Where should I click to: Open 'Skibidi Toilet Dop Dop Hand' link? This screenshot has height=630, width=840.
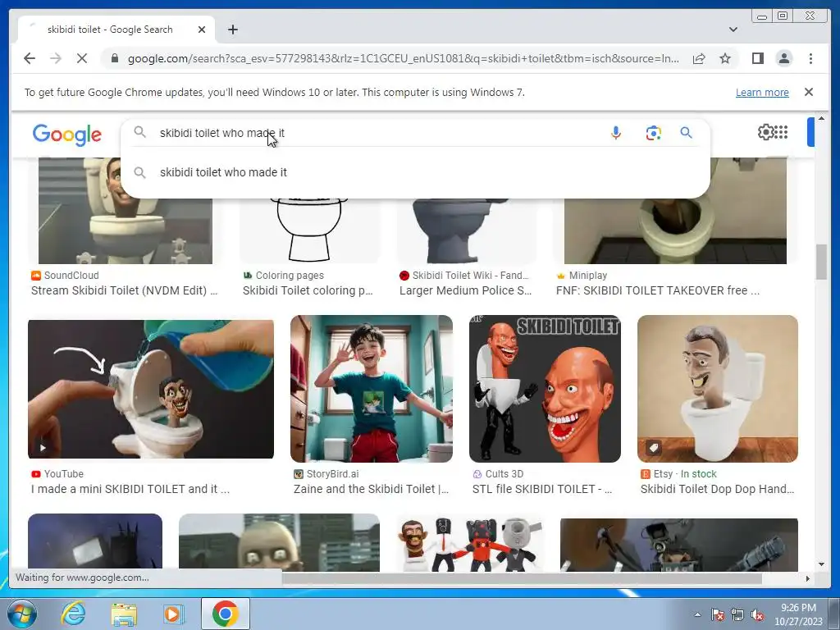(x=717, y=489)
